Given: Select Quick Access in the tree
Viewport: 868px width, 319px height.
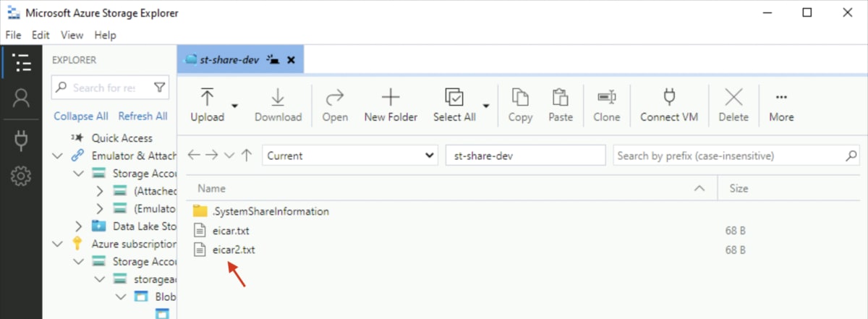Looking at the screenshot, I should point(122,137).
